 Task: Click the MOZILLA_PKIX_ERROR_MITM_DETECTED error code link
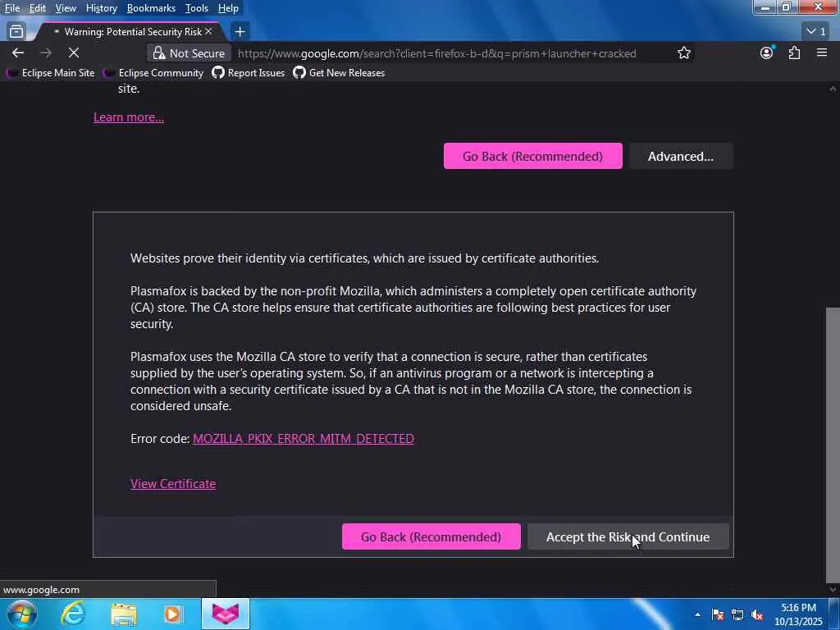tap(304, 439)
